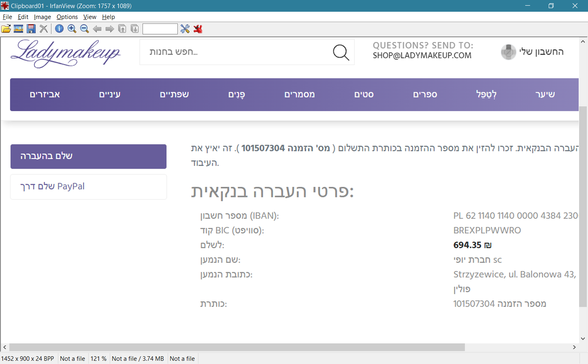The height and width of the screenshot is (364, 588).
Task: Click the Paste toolbar icon
Action: coord(135,29)
